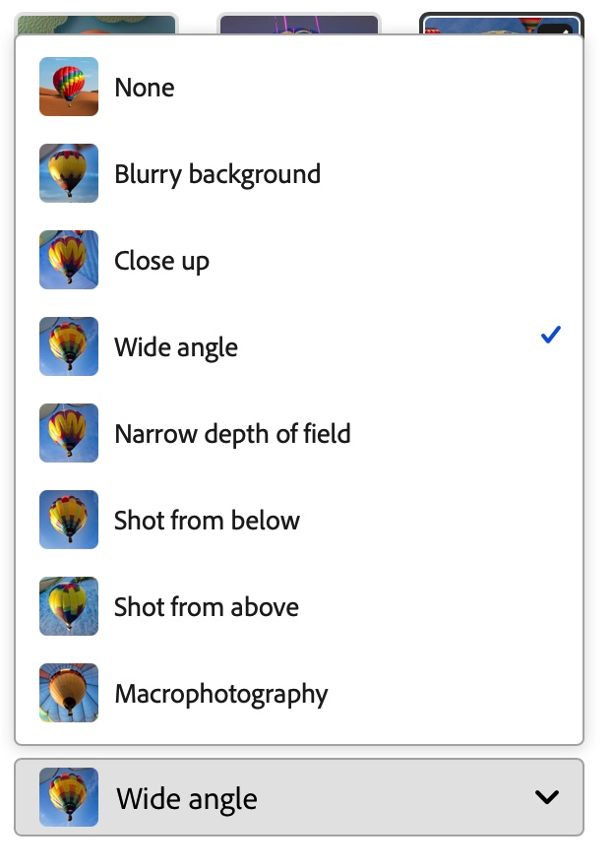Collapse the Wide angle dropdown chevron
Screen dimensions: 614x868
click(x=547, y=797)
